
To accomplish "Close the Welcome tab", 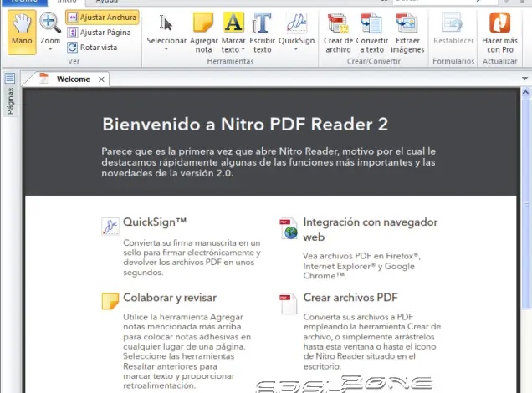I will (101, 79).
